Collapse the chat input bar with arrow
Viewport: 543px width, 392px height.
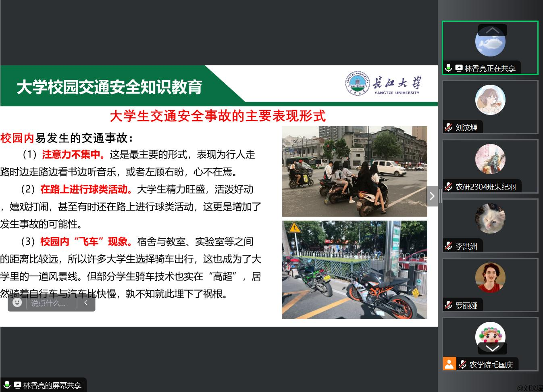(86, 302)
